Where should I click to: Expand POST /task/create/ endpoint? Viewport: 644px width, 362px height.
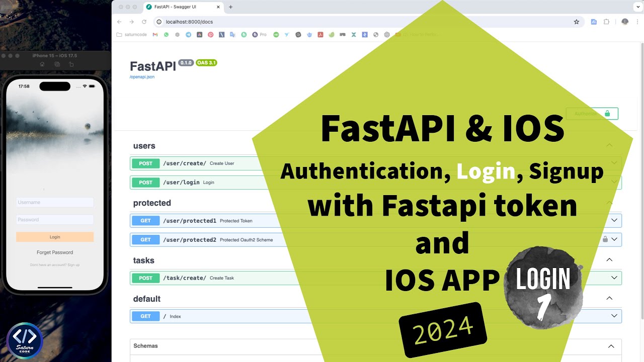[375, 278]
